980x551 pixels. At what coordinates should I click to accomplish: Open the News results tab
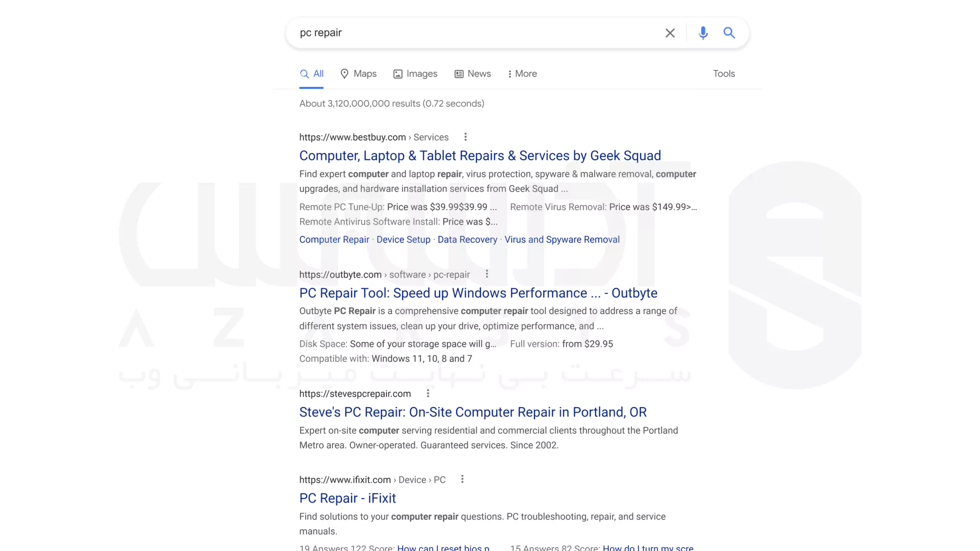(x=473, y=74)
